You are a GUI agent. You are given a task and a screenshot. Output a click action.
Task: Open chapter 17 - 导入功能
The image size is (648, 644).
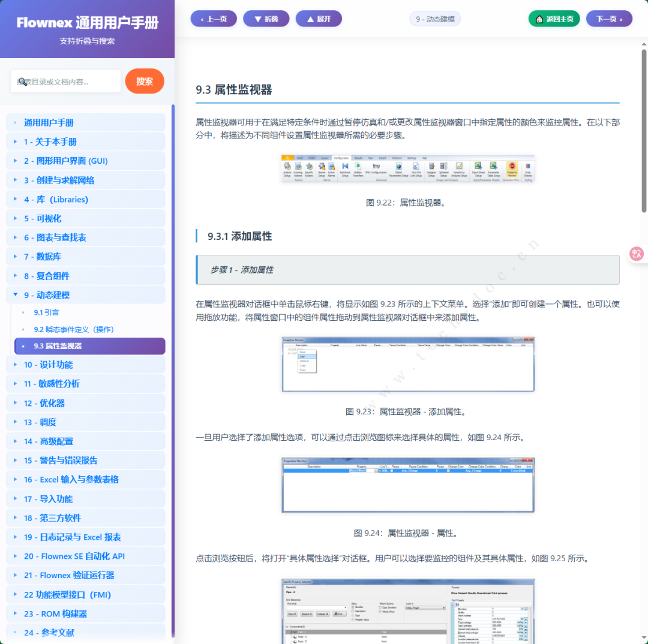click(x=86, y=499)
